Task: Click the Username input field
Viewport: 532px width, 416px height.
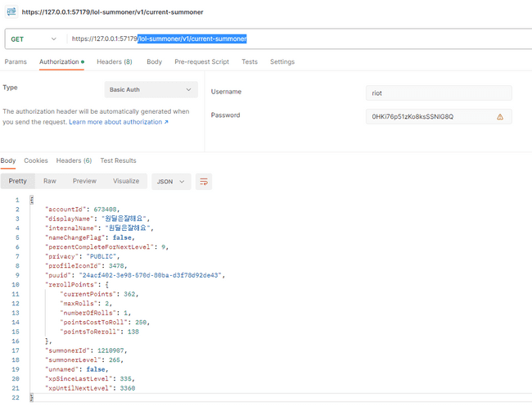Action: pyautogui.click(x=438, y=93)
